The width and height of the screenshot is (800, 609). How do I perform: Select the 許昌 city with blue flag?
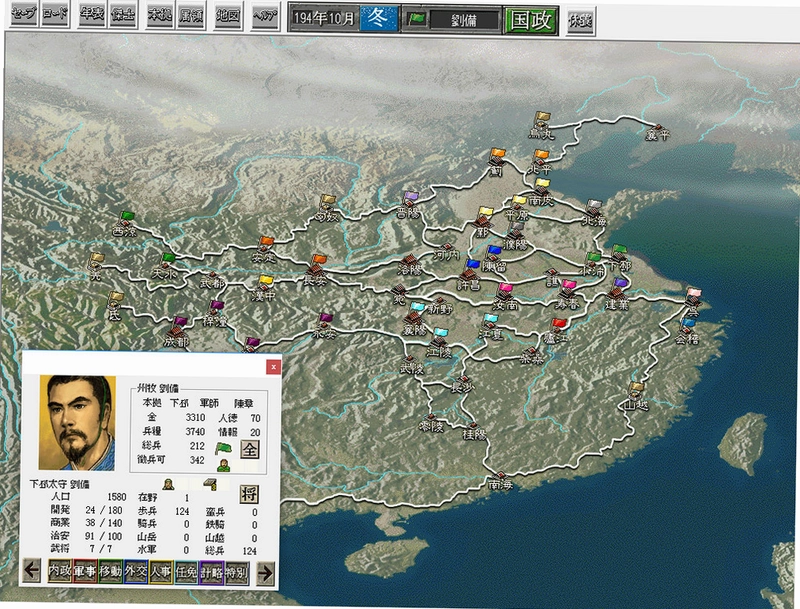[469, 276]
